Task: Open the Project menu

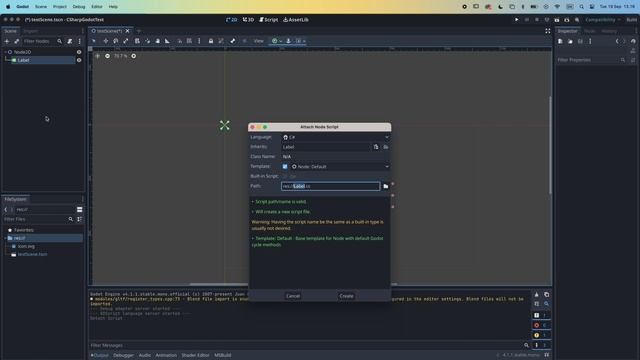Action: [x=60, y=7]
